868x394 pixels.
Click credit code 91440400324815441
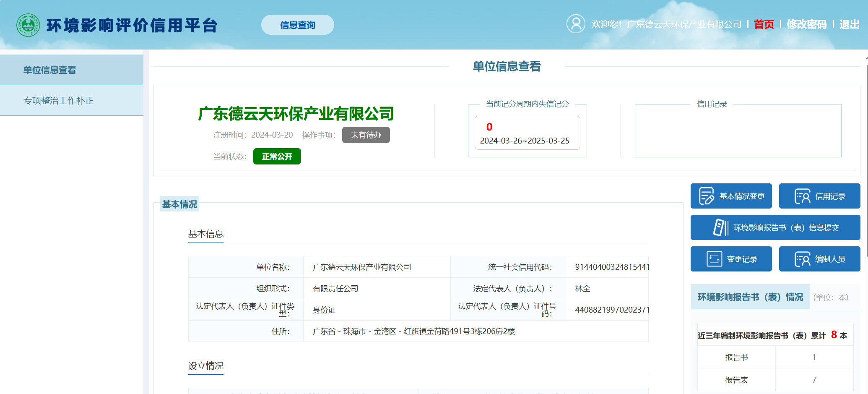[612, 267]
